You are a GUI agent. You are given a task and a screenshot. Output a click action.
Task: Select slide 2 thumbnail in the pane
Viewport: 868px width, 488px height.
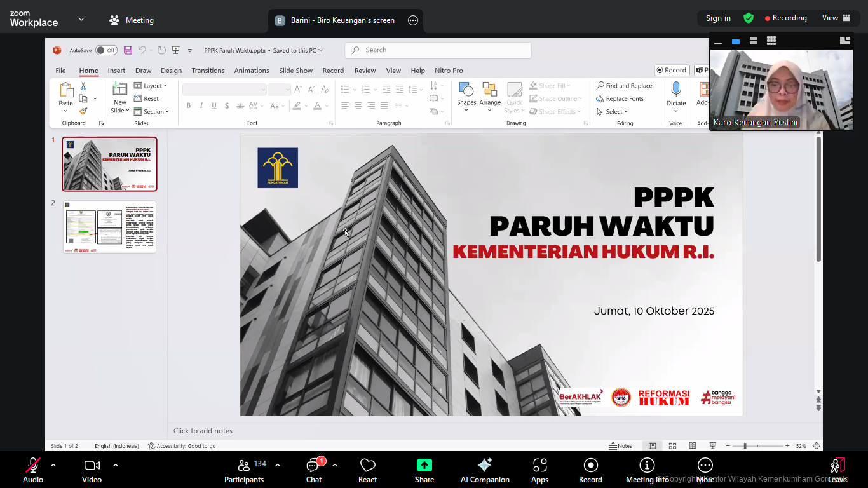click(109, 226)
